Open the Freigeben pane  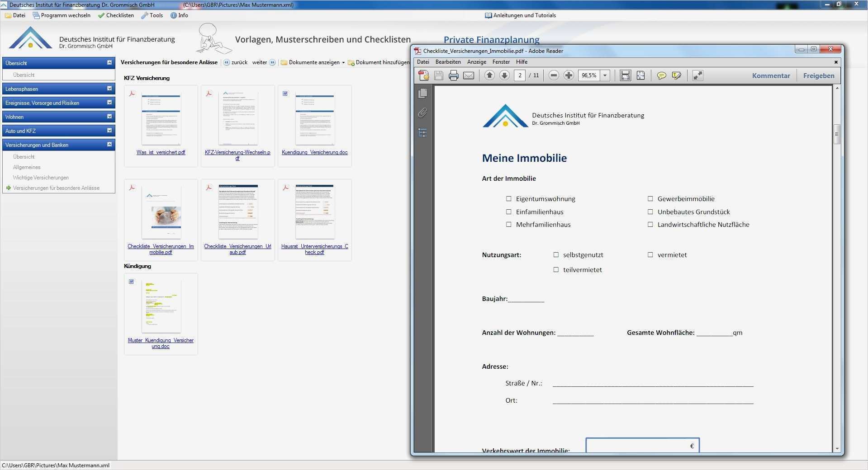click(818, 75)
